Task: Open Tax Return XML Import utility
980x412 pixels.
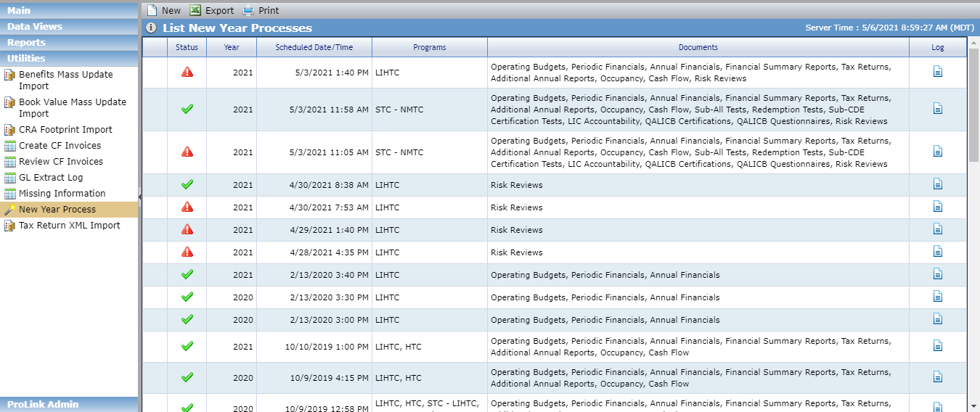Action: point(69,226)
